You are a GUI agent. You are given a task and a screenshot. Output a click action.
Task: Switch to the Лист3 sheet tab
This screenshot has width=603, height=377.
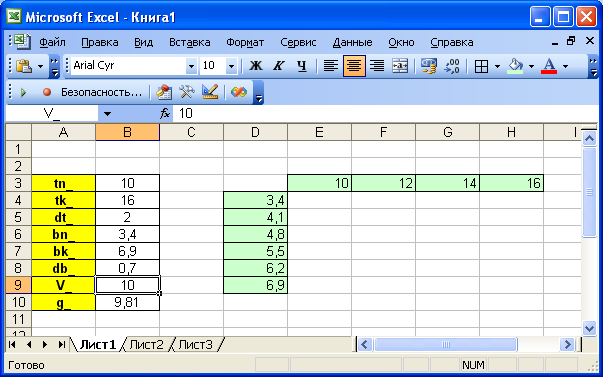pyautogui.click(x=195, y=345)
